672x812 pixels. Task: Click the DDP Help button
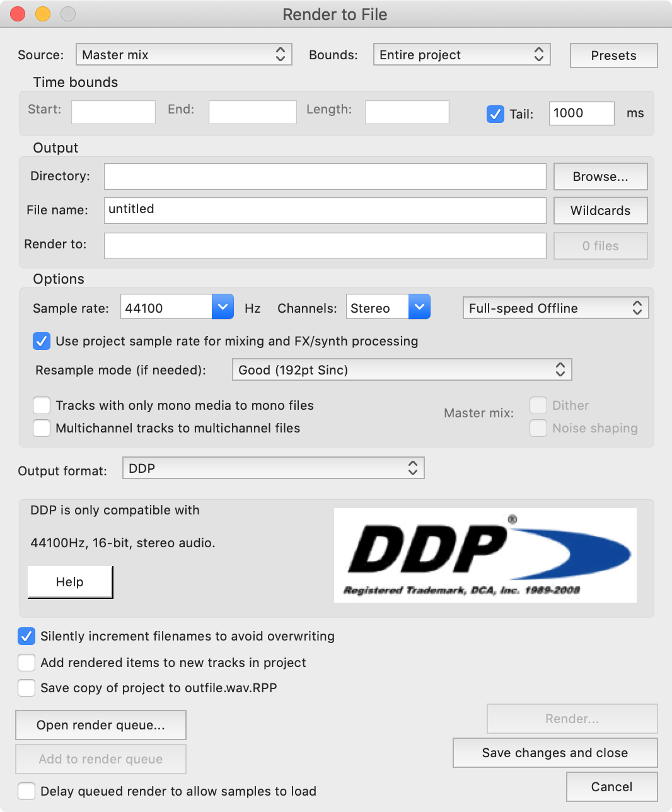point(70,582)
